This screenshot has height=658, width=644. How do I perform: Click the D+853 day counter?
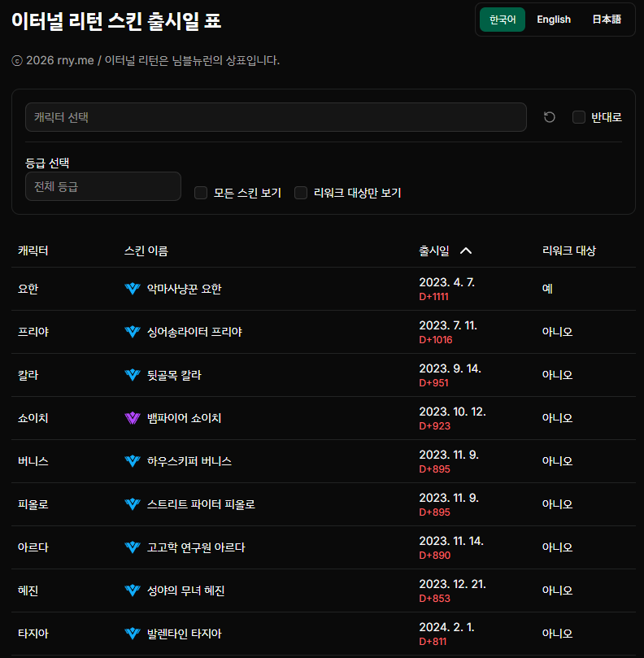tap(435, 599)
